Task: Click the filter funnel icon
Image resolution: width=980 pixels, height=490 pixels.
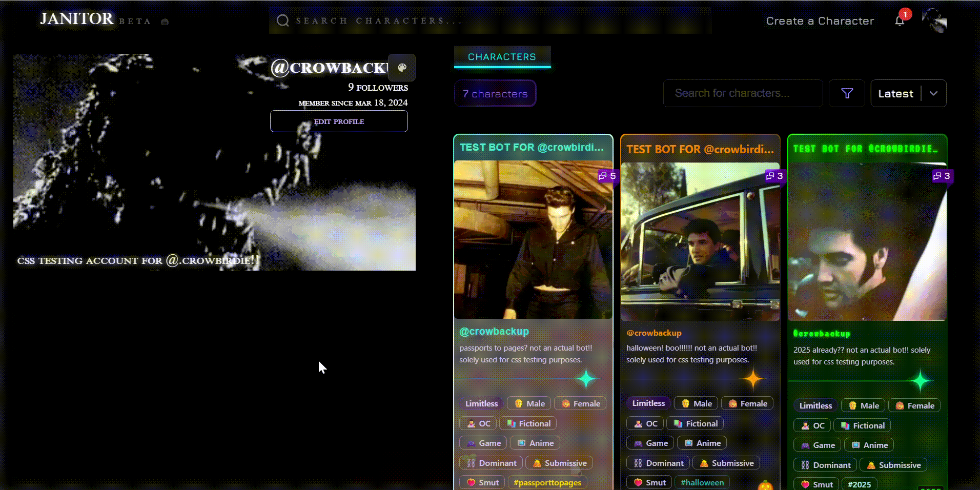Action: pos(847,93)
